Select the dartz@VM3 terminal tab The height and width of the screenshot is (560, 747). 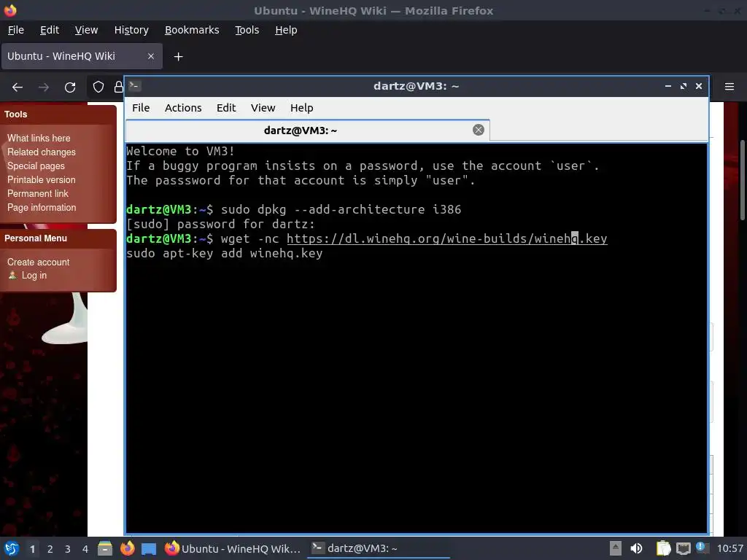[307, 131]
